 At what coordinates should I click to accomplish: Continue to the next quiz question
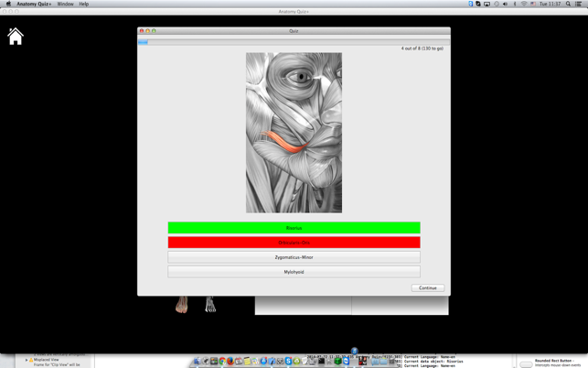428,287
